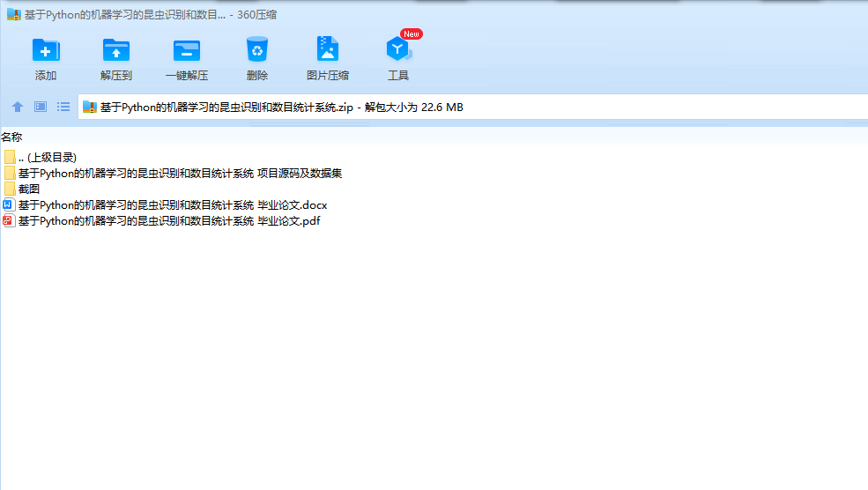This screenshot has height=490, width=868.
Task: Click the 添加 (Add) toolbar icon
Action: pos(46,50)
